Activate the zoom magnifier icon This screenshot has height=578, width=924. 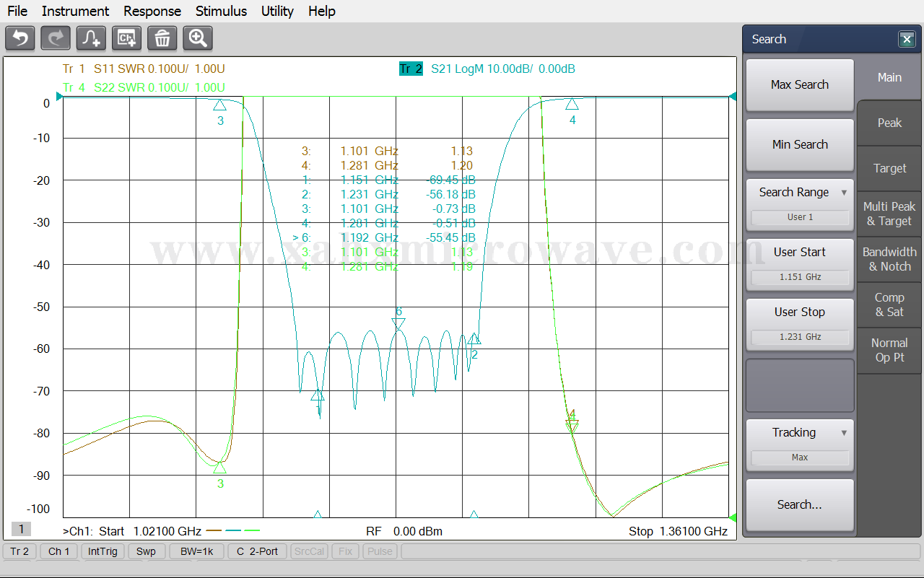pyautogui.click(x=197, y=38)
